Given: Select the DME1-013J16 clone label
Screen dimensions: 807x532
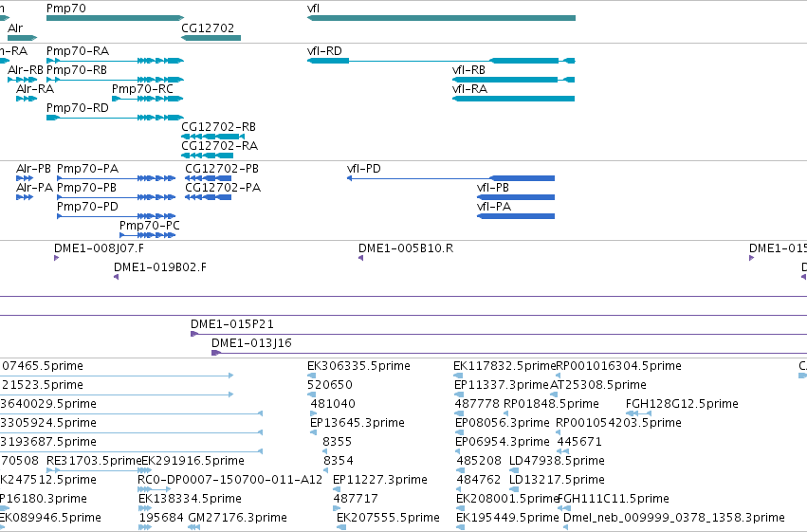Looking at the screenshot, I should click(251, 343).
